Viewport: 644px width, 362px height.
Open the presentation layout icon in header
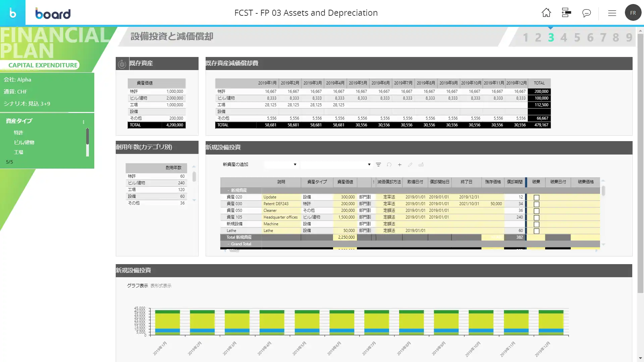[566, 13]
